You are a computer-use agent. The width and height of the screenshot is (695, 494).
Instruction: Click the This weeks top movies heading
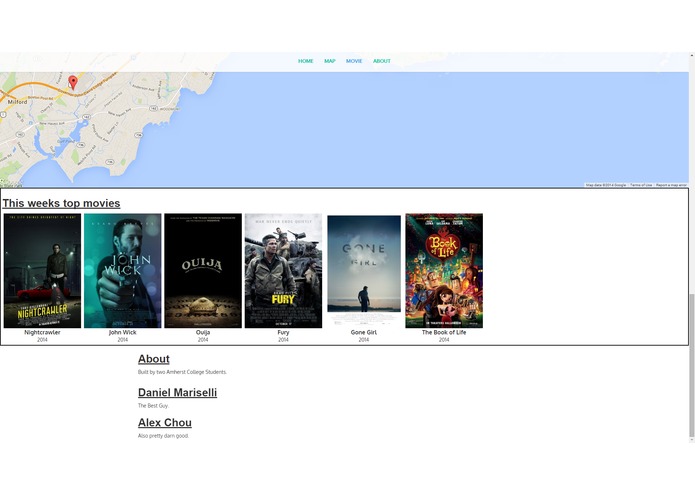point(61,203)
